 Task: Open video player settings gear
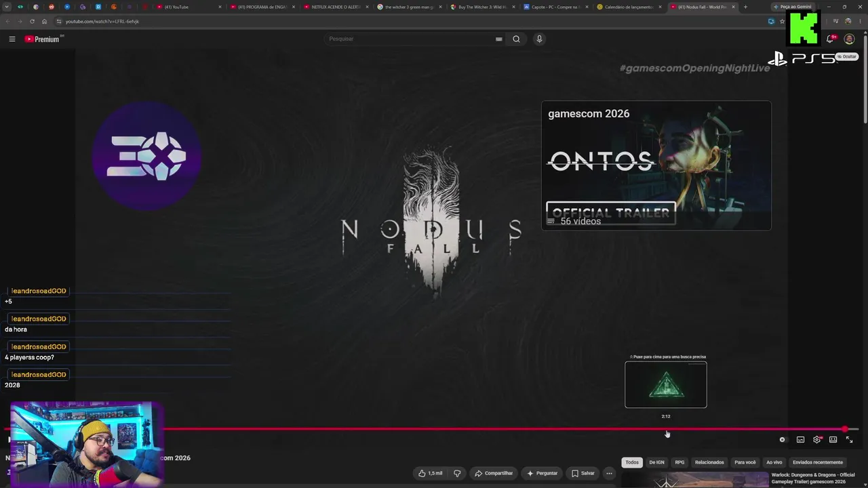coord(816,440)
